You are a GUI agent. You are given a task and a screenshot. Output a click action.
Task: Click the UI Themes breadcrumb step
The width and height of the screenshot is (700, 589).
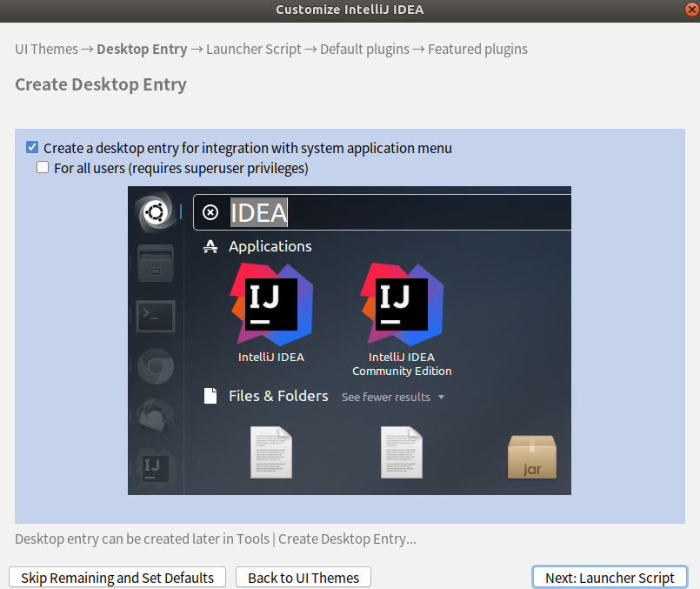46,49
